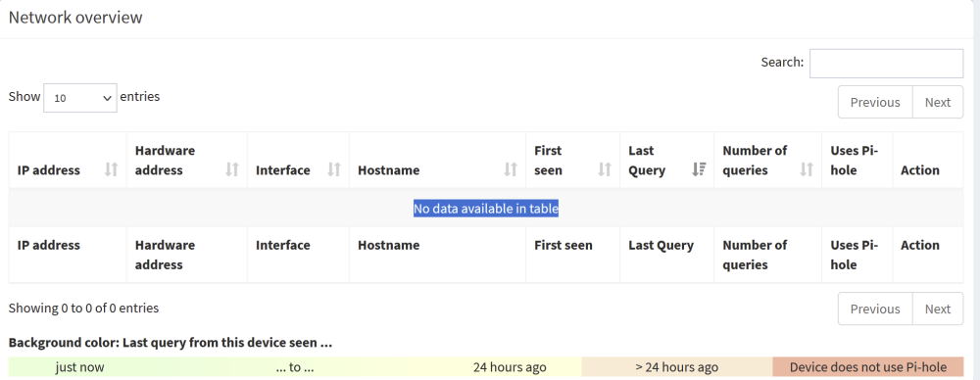This screenshot has width=980, height=380.
Task: Click the 'just now' green legend
Action: (x=79, y=367)
